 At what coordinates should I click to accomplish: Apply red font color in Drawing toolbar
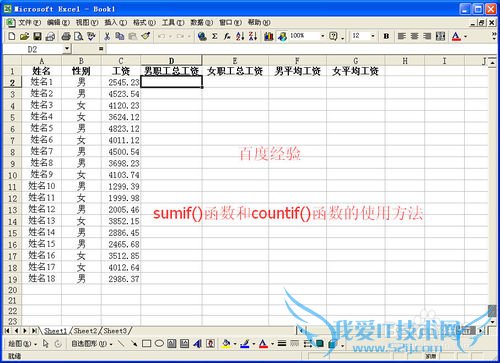263,343
